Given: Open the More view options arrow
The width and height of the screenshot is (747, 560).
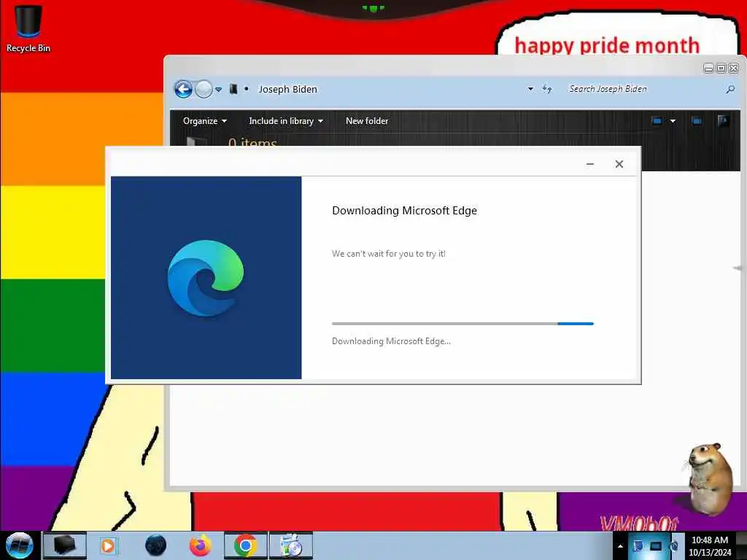Looking at the screenshot, I should [673, 121].
